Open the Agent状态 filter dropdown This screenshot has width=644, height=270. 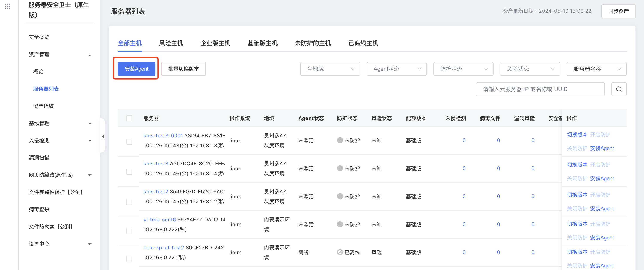click(x=397, y=69)
